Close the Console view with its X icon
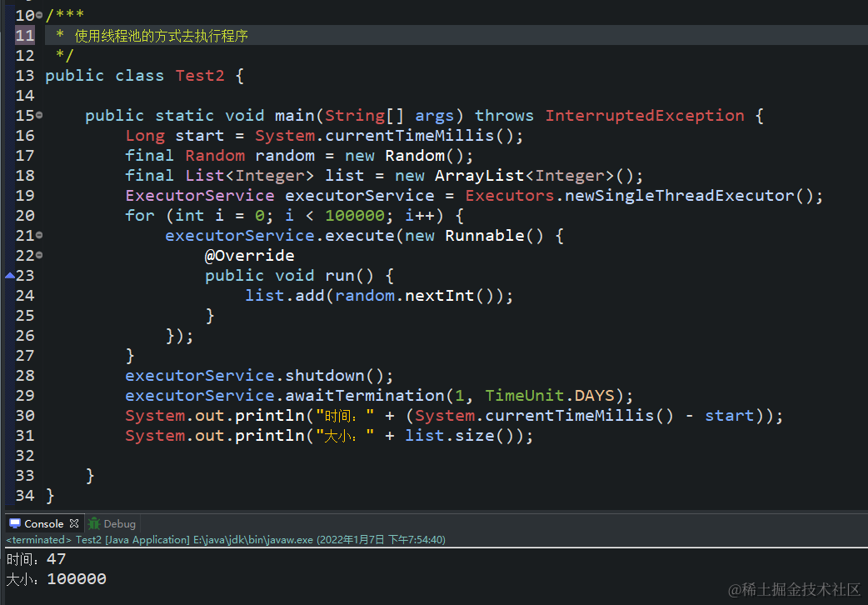Screen dimensions: 868x605 (x=74, y=523)
